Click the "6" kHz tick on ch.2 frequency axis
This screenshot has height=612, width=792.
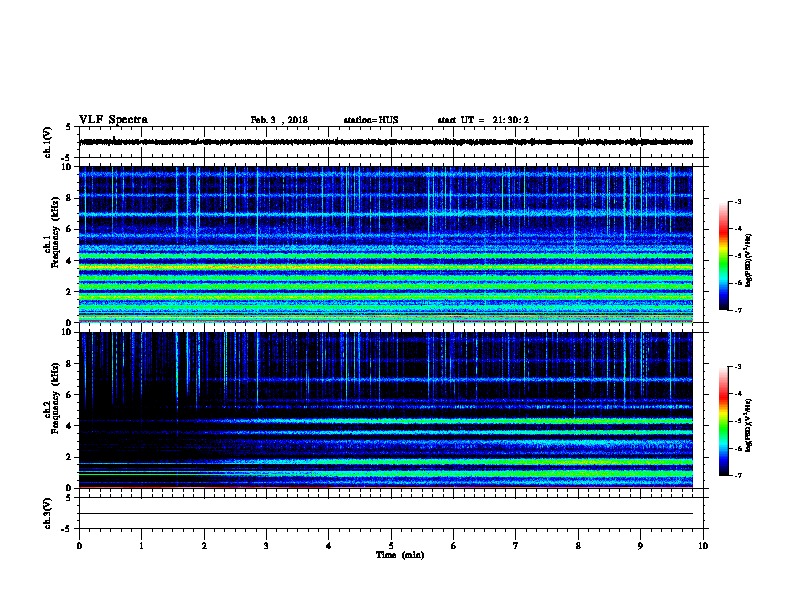click(x=70, y=395)
